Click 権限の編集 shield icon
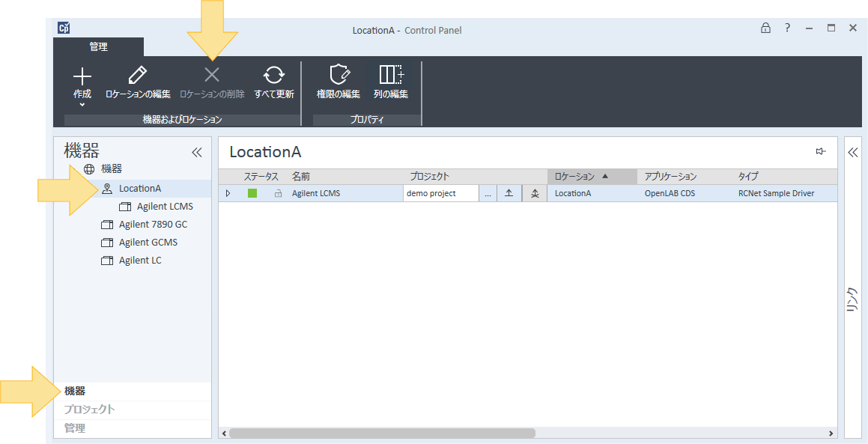868x444 pixels. pyautogui.click(x=339, y=75)
